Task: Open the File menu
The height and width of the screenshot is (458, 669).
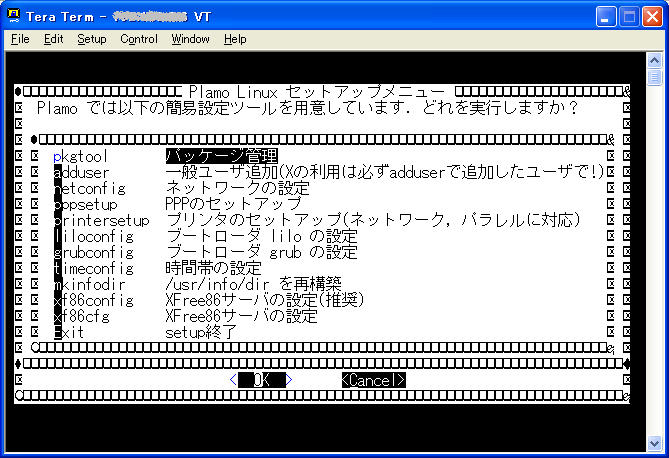Action: (x=20, y=39)
